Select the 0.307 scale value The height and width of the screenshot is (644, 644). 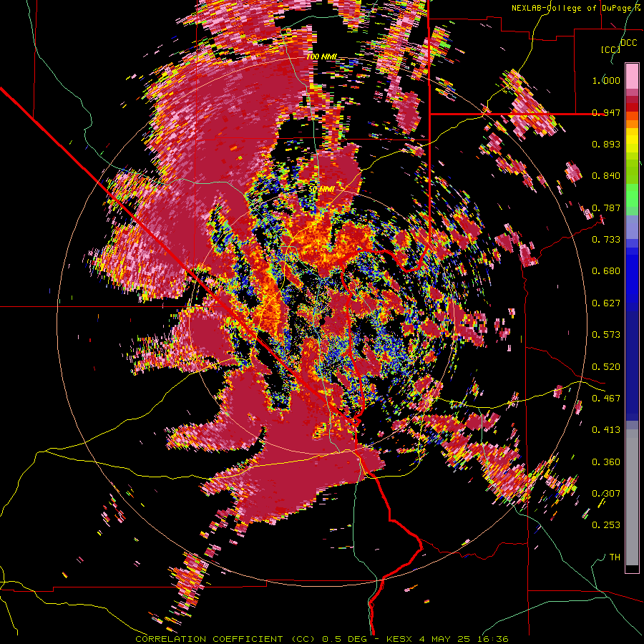[x=606, y=493]
